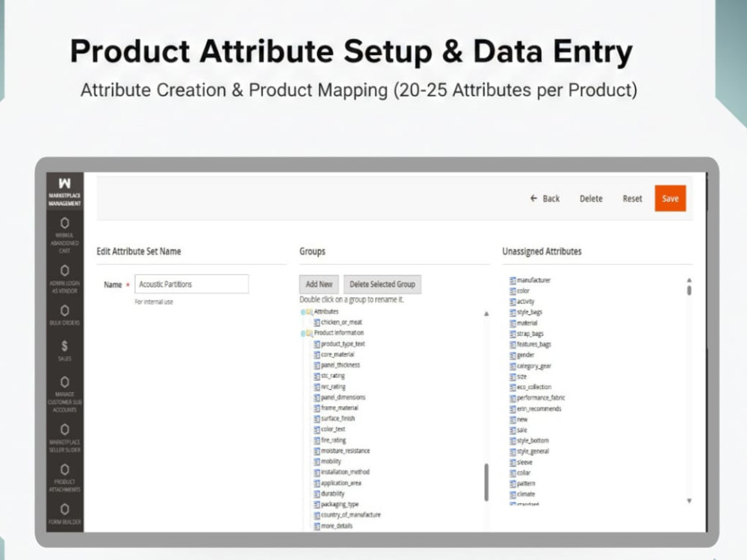Click Add New group button

pos(319,284)
